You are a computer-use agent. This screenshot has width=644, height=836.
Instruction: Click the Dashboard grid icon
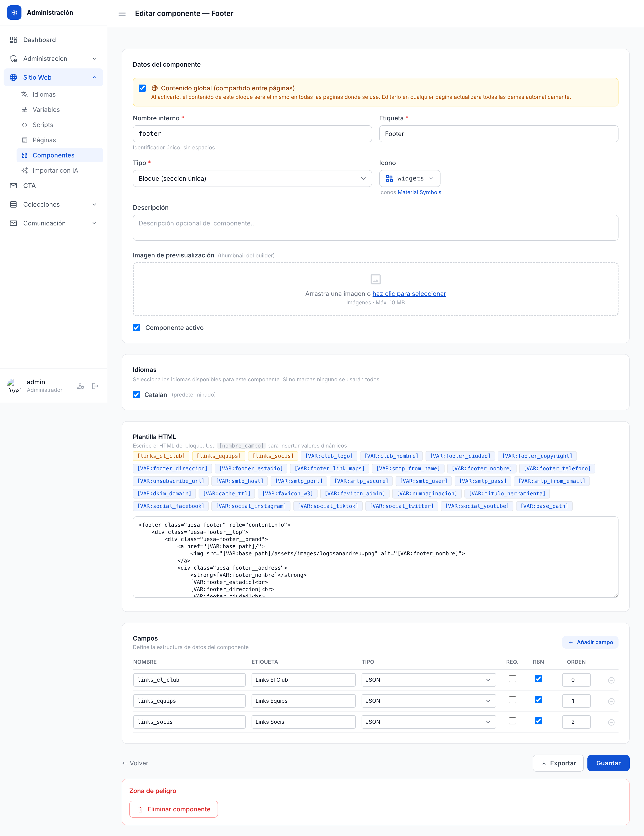coord(13,40)
